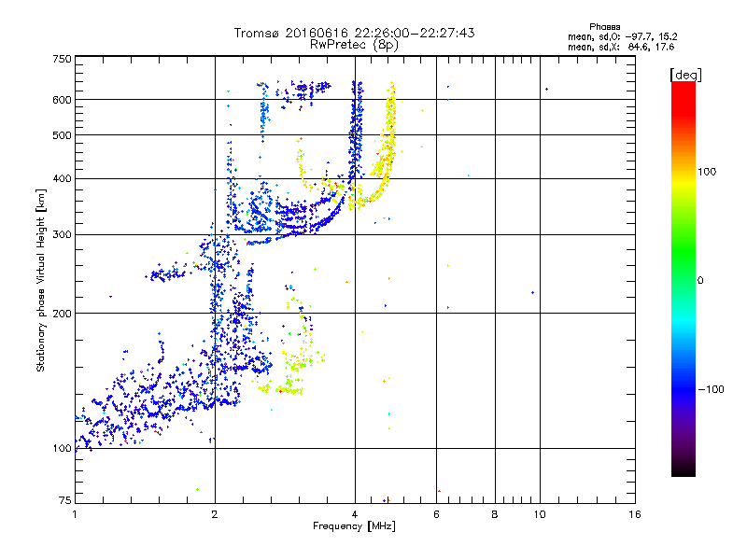The width and height of the screenshot is (747, 560).
Task: Click the 'Phases' header label
Action: pos(604,27)
